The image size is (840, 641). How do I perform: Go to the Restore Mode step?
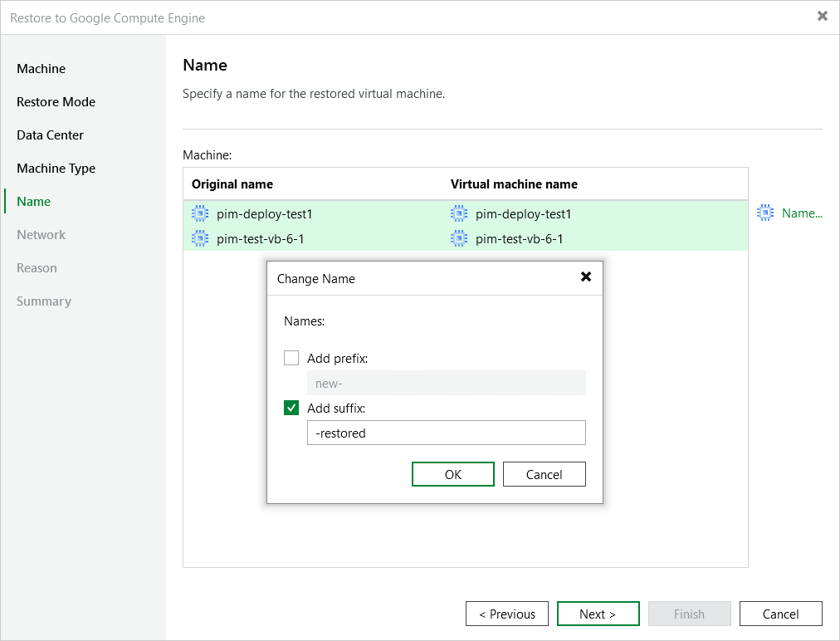pos(56,102)
